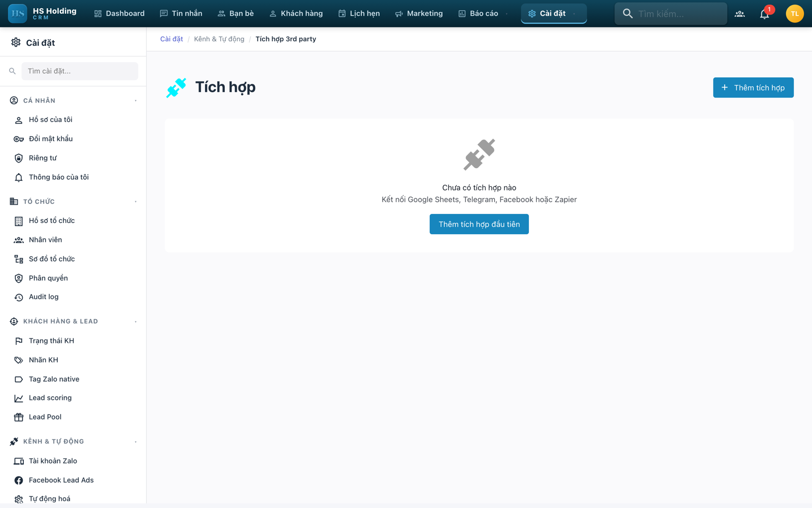
Task: Click the devices icon for Tài khoản Zalo
Action: point(19,461)
